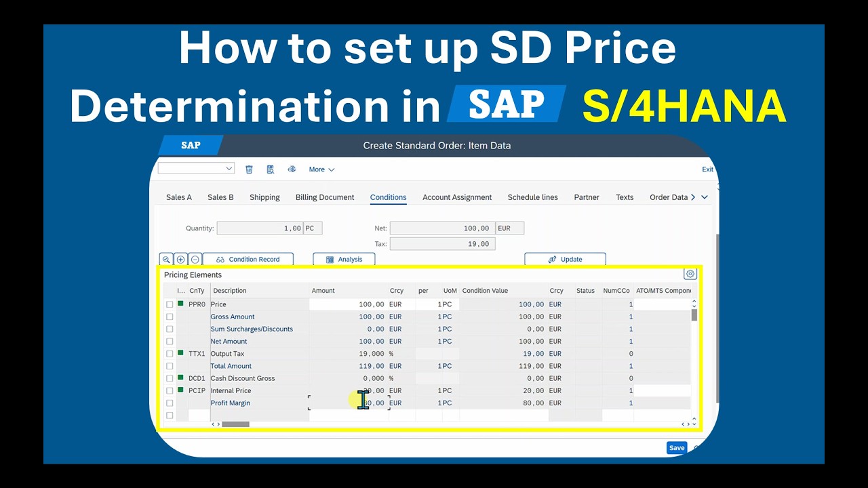
Task: Open the Total Amount link
Action: [x=231, y=366]
